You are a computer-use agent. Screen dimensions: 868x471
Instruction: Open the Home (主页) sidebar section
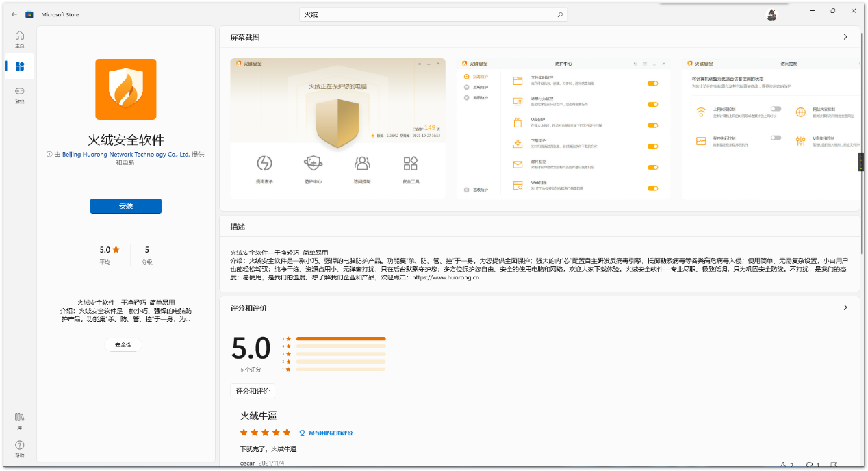(x=19, y=39)
